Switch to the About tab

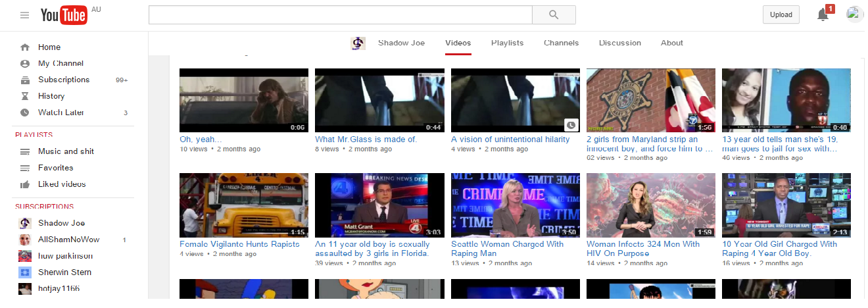(672, 43)
